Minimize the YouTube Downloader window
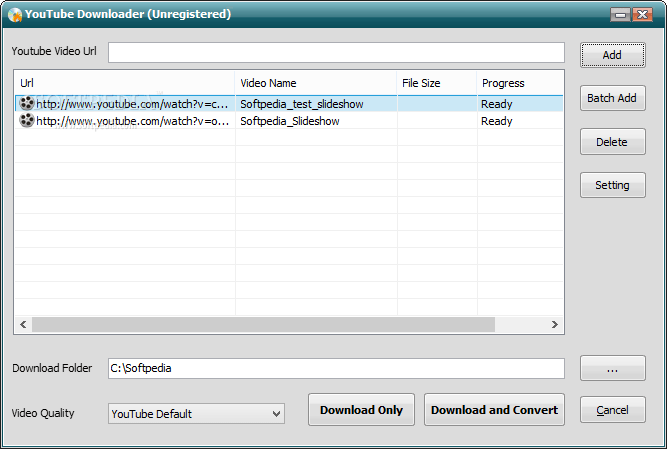 pyautogui.click(x=621, y=15)
